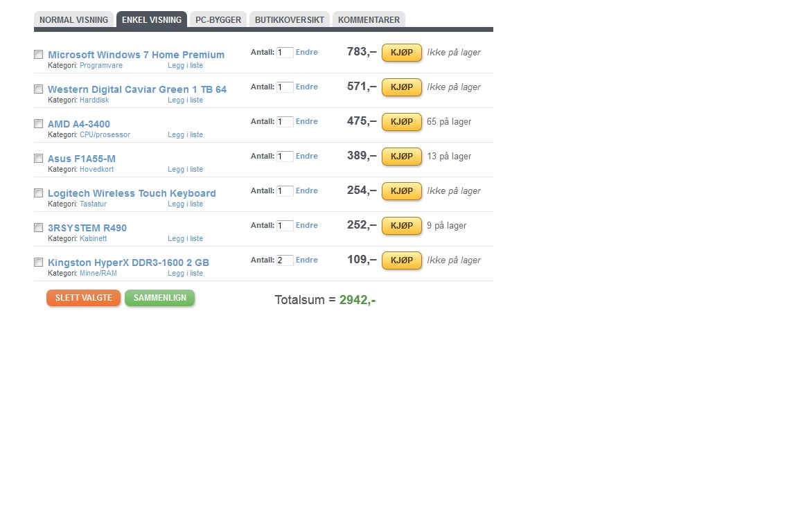Focus the Antall field for Logitech keyboard
This screenshot has height=532, width=785.
tap(285, 190)
